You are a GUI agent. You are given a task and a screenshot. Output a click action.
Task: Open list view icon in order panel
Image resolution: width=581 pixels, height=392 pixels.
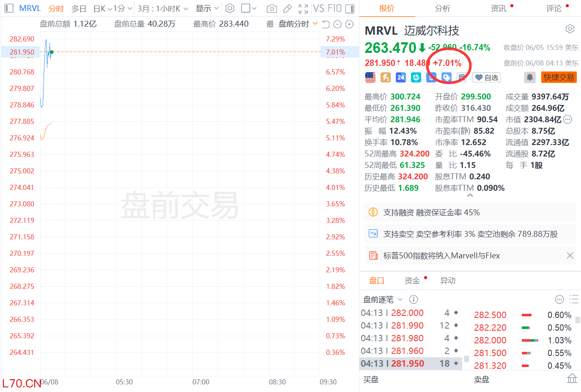574,299
